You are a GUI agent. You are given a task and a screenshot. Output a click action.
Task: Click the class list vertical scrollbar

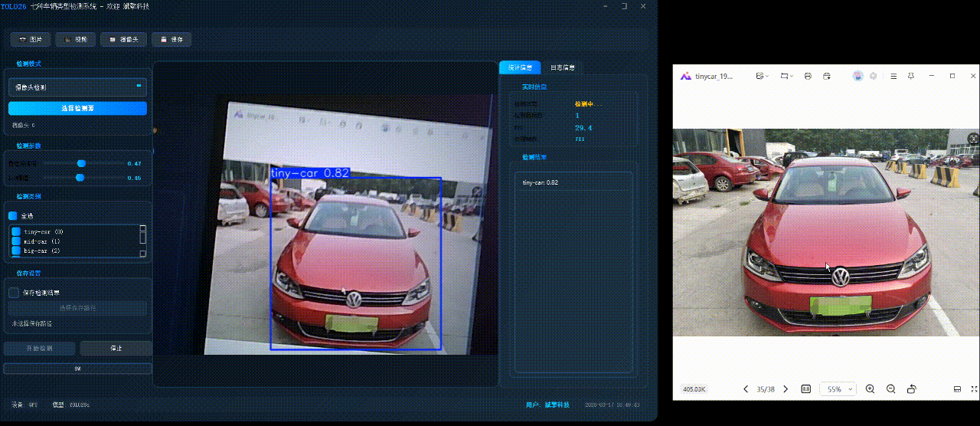click(142, 241)
